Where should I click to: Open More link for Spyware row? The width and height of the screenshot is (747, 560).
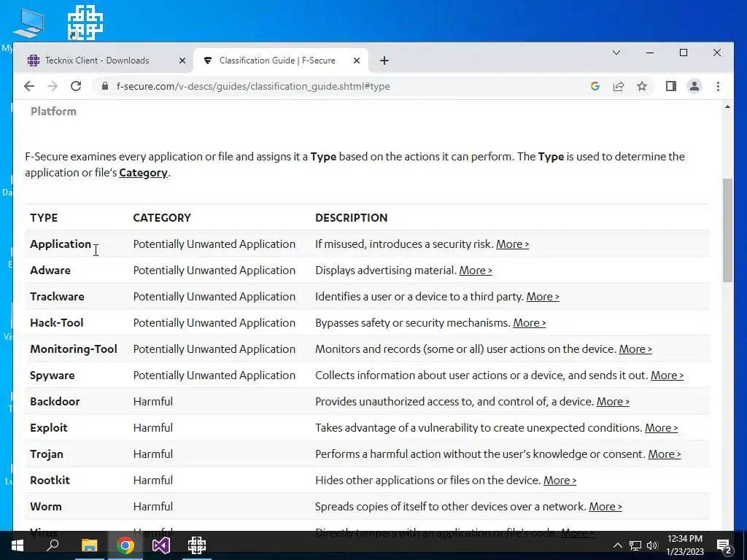(x=667, y=375)
